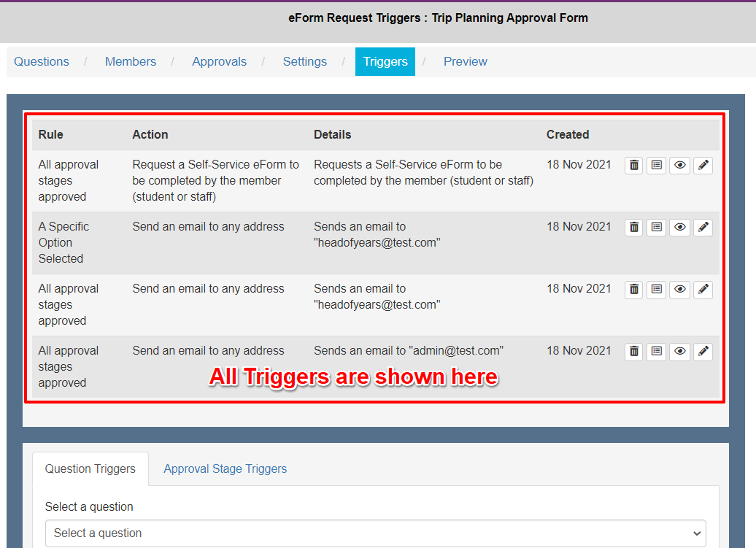View the Self-Service eForm trigger eye icon
Viewport: 756px width, 548px height.
679,166
